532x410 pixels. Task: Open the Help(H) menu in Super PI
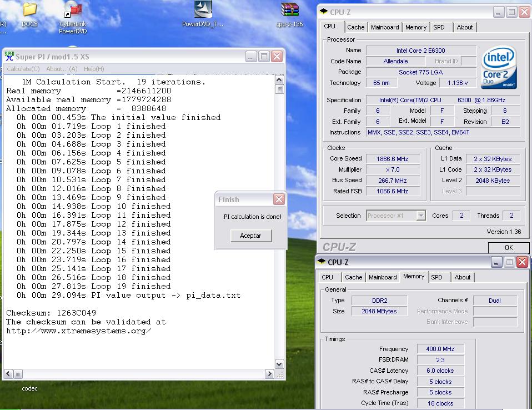(x=94, y=69)
